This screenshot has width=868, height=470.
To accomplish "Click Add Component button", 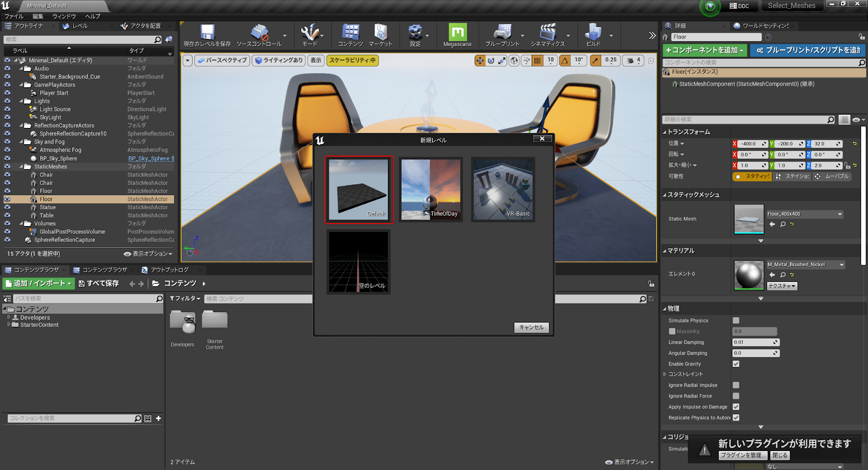I will pos(704,50).
